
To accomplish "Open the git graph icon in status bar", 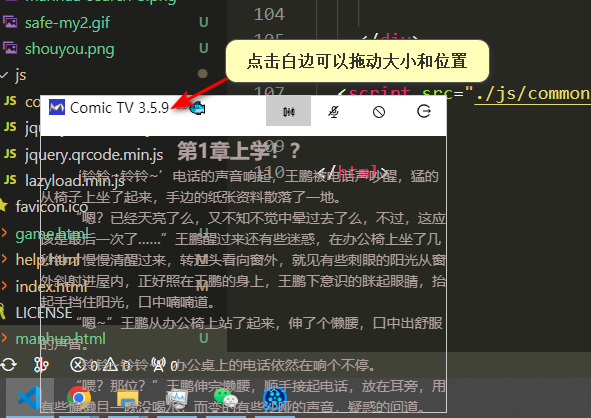I will click(x=41, y=364).
